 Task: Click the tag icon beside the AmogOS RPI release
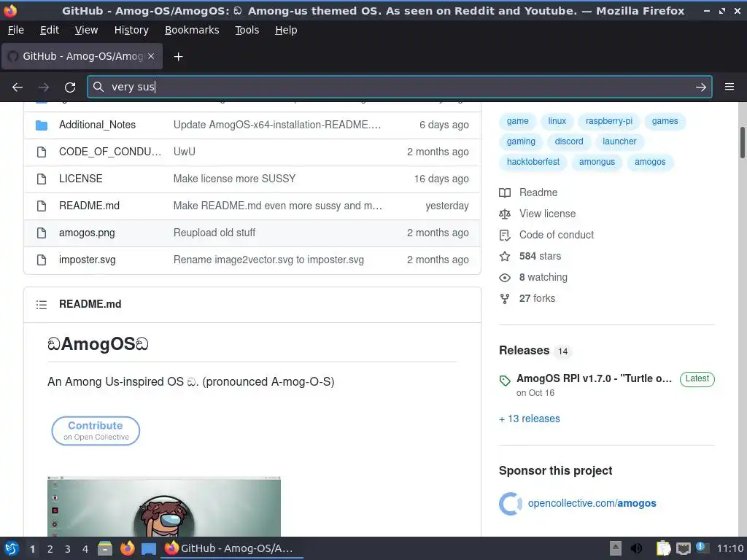(x=505, y=381)
